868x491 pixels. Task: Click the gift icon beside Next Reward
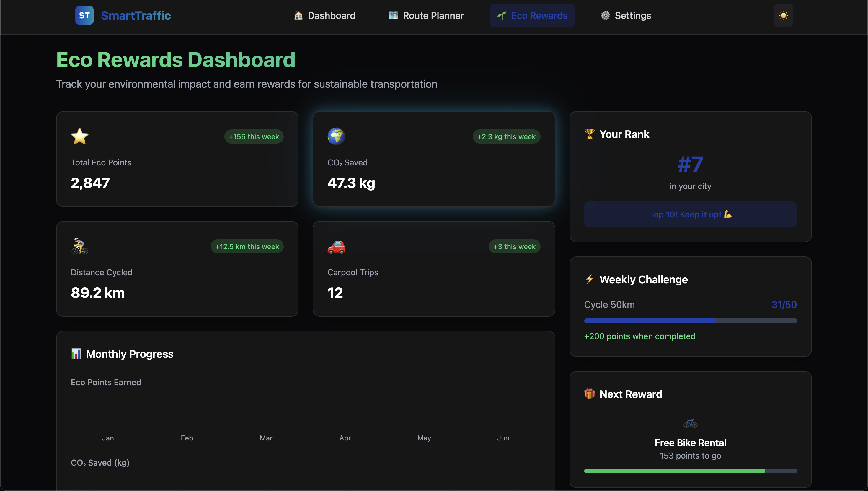coord(589,394)
